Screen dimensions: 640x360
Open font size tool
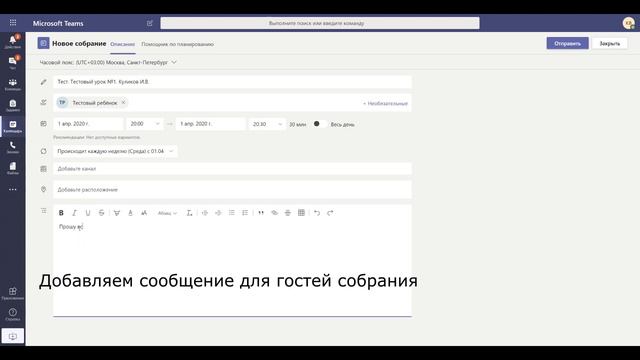(x=144, y=213)
